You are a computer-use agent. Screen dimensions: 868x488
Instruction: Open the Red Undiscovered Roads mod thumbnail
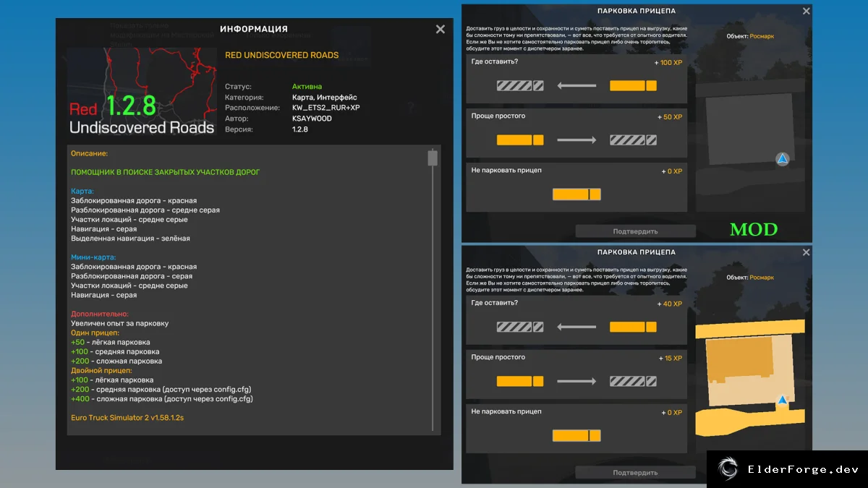point(142,92)
